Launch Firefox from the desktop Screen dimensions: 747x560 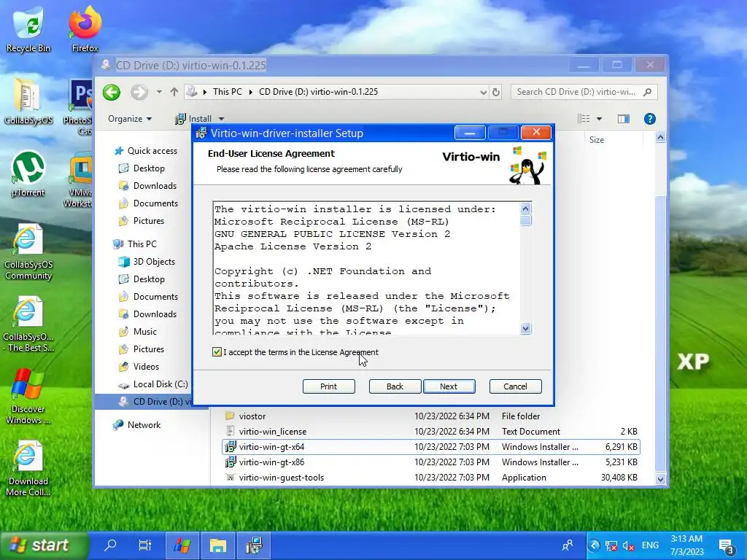pyautogui.click(x=85, y=28)
